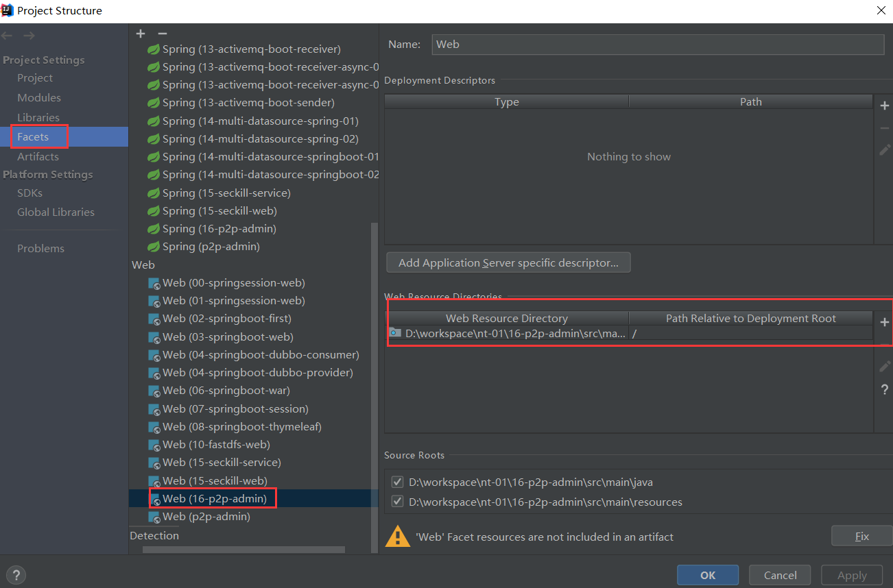The image size is (893, 588).
Task: Open the Problems section
Action: (x=40, y=248)
